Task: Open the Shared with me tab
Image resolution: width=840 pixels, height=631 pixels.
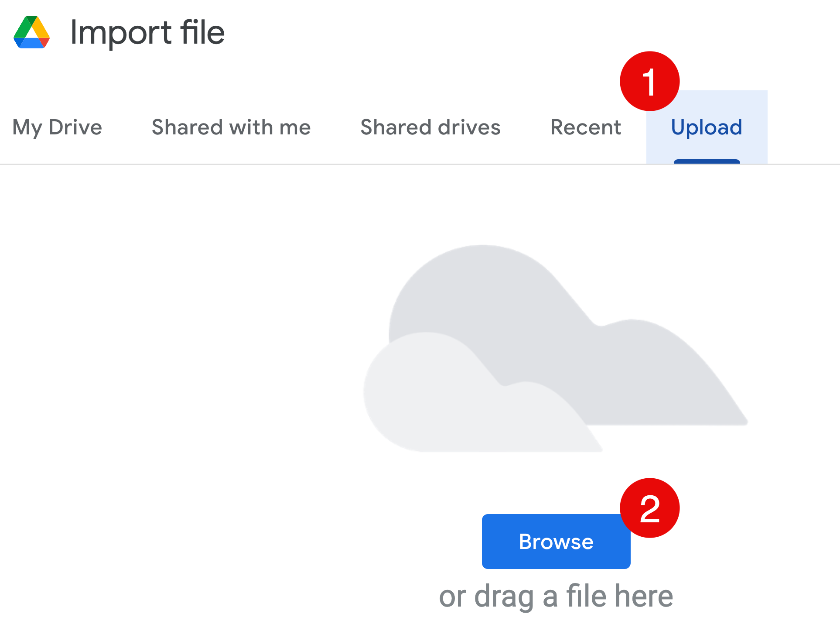Action: tap(231, 127)
